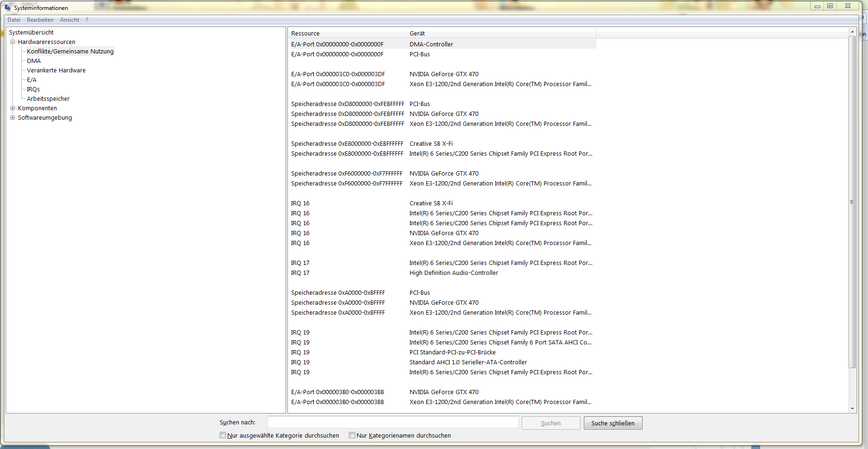Click the Systeminformationen title bar icon

(8, 8)
